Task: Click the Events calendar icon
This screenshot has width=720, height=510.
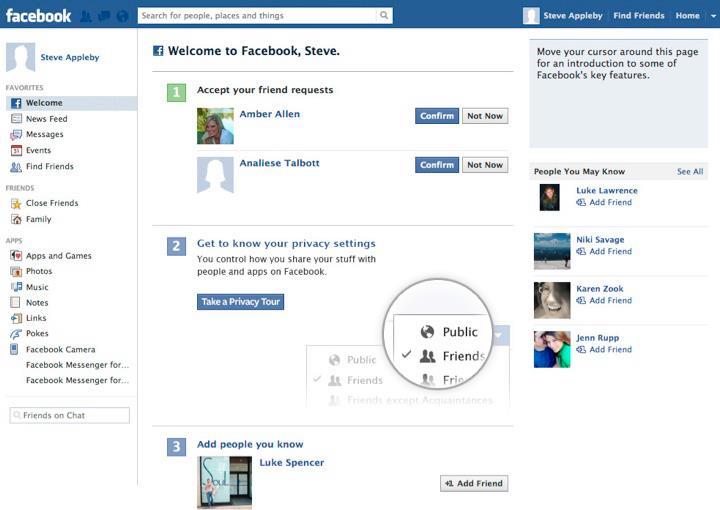Action: click(x=16, y=151)
